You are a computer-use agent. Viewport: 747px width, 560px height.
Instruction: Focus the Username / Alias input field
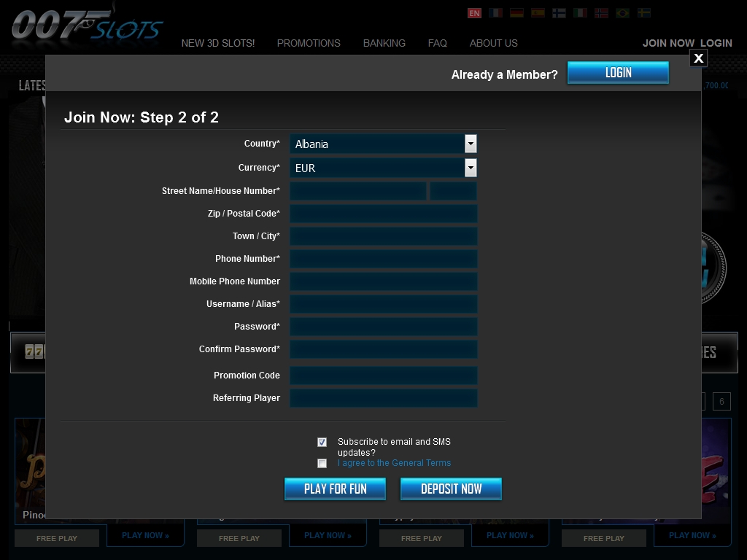tap(384, 304)
